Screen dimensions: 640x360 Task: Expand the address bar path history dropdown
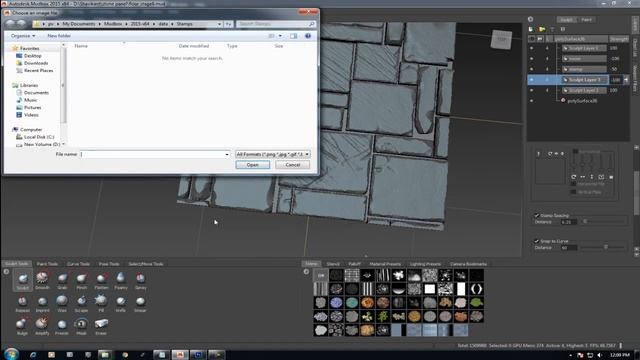219,24
